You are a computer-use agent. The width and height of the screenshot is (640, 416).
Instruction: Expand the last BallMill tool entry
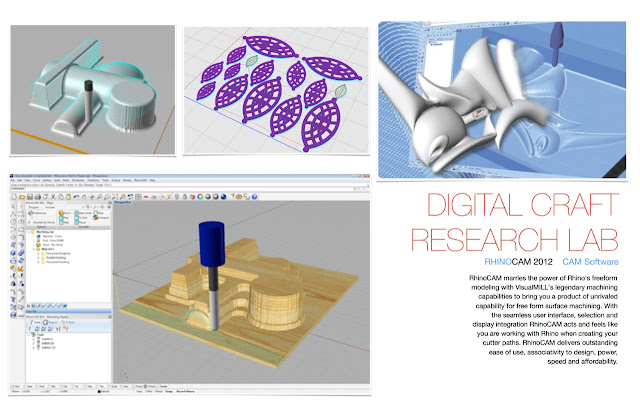(x=33, y=348)
